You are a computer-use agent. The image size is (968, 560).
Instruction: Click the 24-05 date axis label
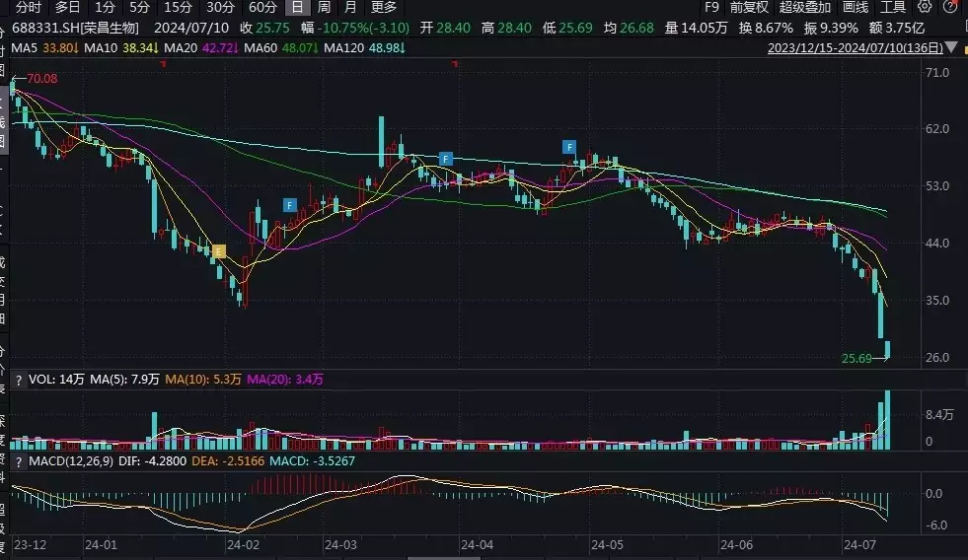(x=608, y=545)
